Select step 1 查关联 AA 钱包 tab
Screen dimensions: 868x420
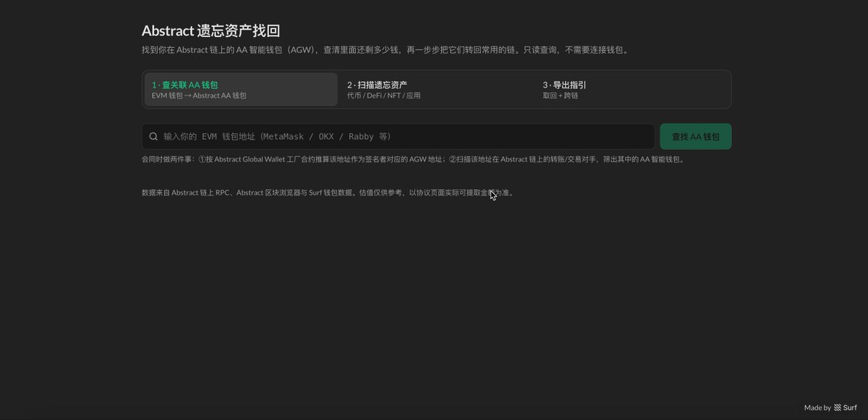click(x=241, y=89)
